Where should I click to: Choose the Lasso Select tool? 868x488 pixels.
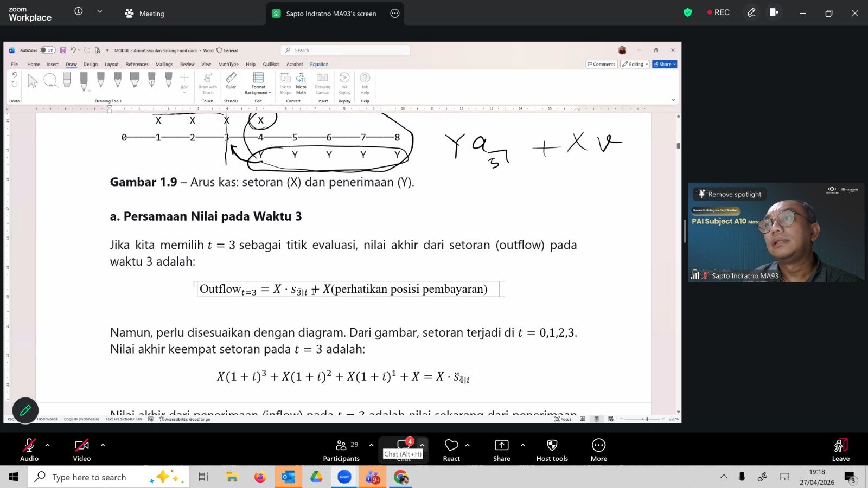(50, 81)
